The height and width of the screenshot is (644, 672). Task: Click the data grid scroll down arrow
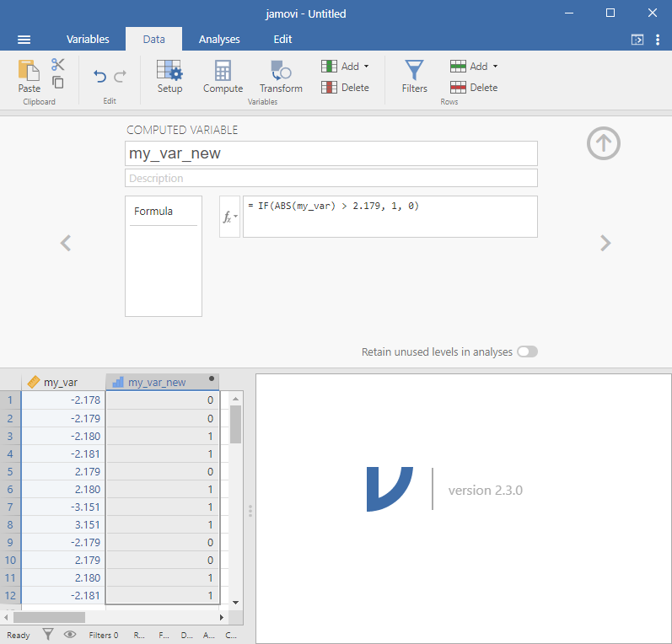click(235, 603)
